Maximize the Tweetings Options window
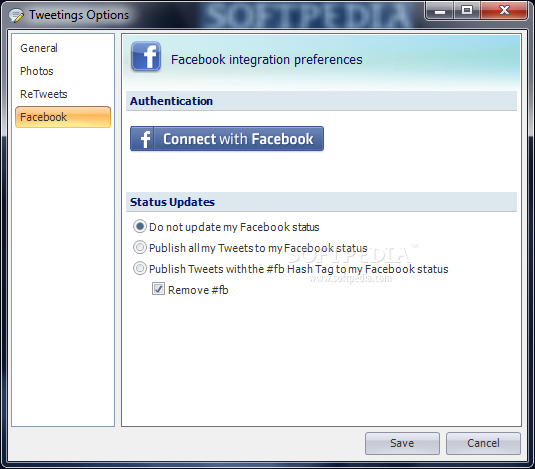The width and height of the screenshot is (535, 469). (467, 11)
